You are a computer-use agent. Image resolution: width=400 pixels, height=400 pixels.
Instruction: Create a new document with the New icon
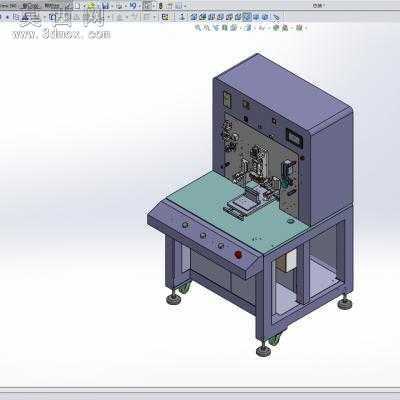tap(77, 6)
